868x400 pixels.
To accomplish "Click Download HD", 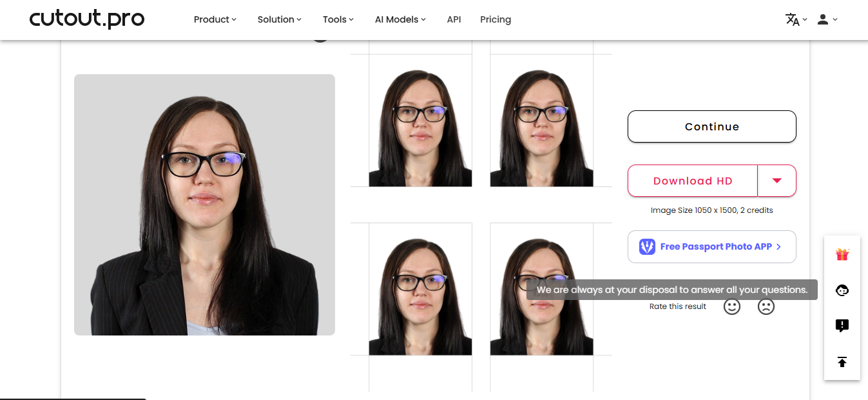I will pyautogui.click(x=692, y=181).
